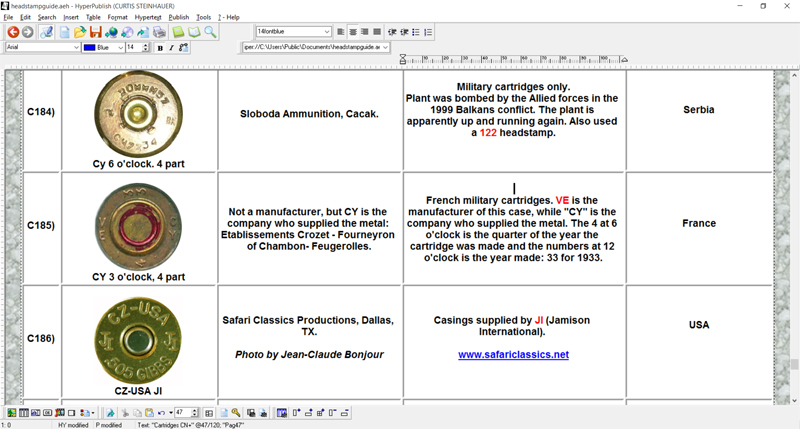Toggle bulleted list formatting
Screen dimensions: 800x429
(416, 32)
